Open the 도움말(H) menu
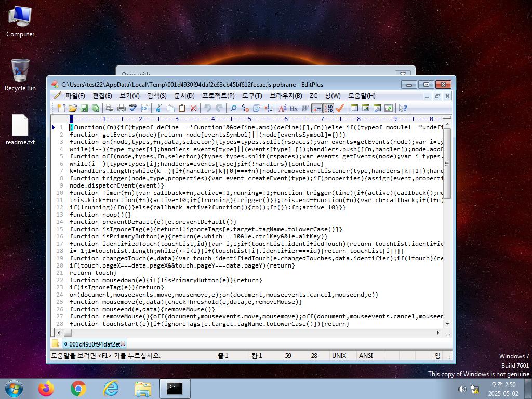 click(x=362, y=96)
